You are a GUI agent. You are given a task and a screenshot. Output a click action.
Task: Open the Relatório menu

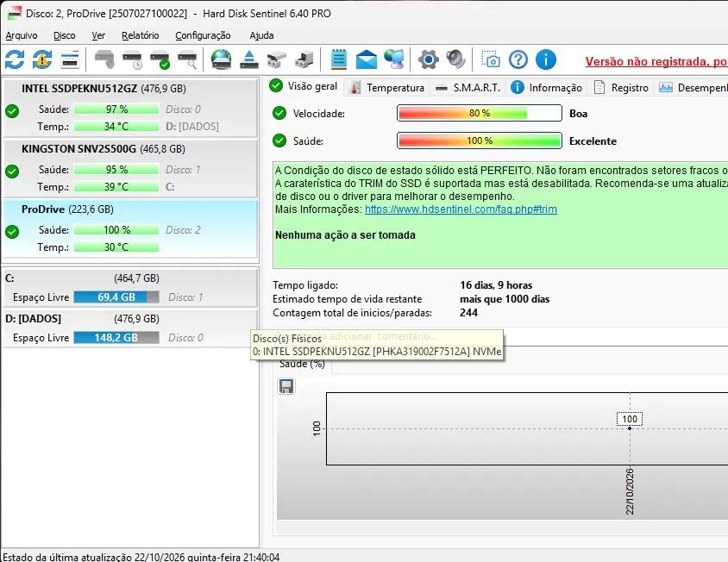[x=141, y=35]
